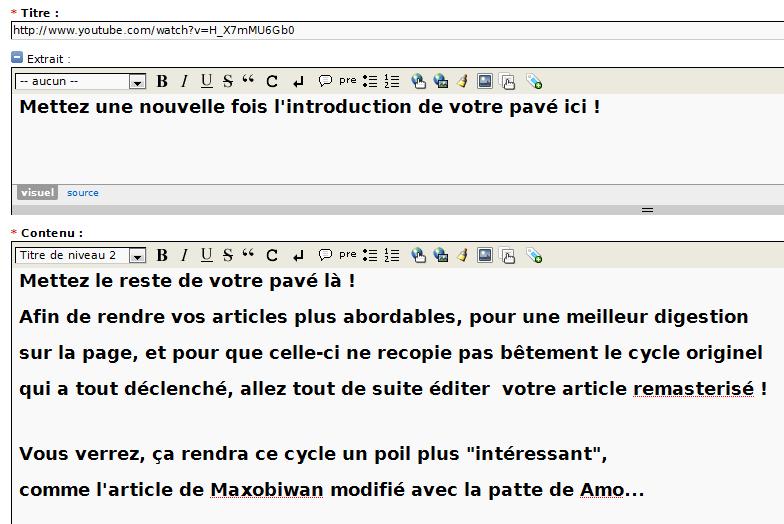The width and height of the screenshot is (784, 524).
Task: Create bulleted list in Extrait toolbar
Action: [370, 81]
